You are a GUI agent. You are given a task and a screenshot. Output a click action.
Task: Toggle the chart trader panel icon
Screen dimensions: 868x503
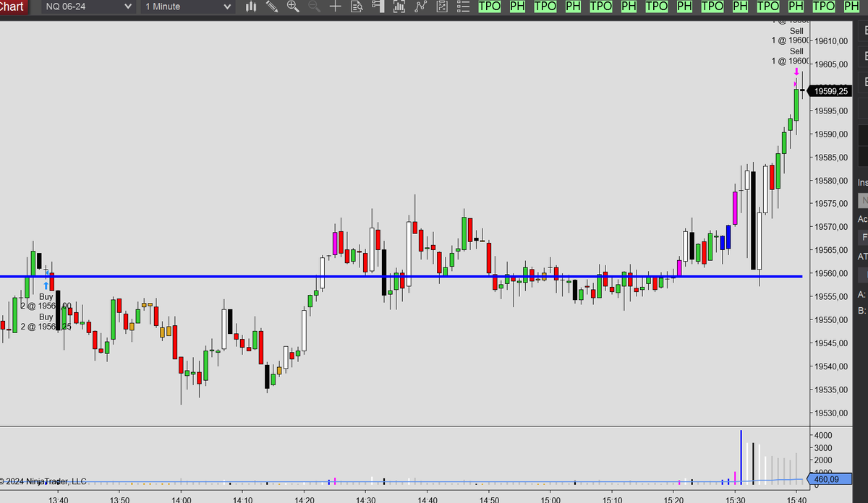click(378, 7)
